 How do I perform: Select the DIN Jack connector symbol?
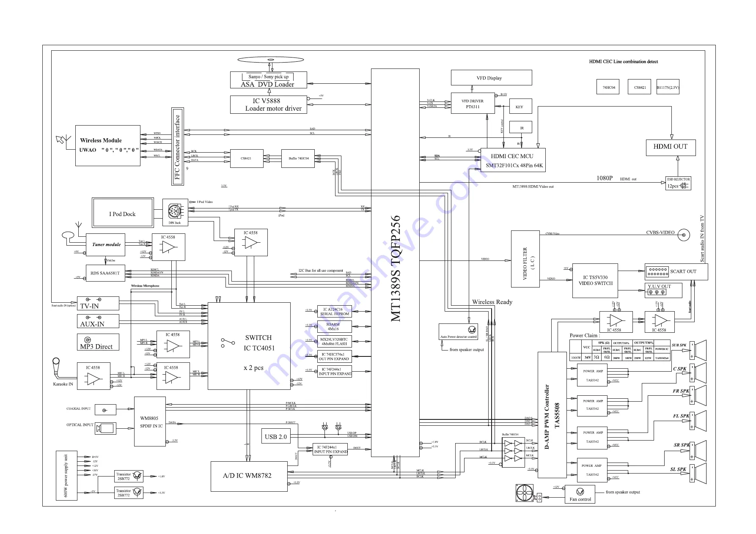tap(174, 210)
